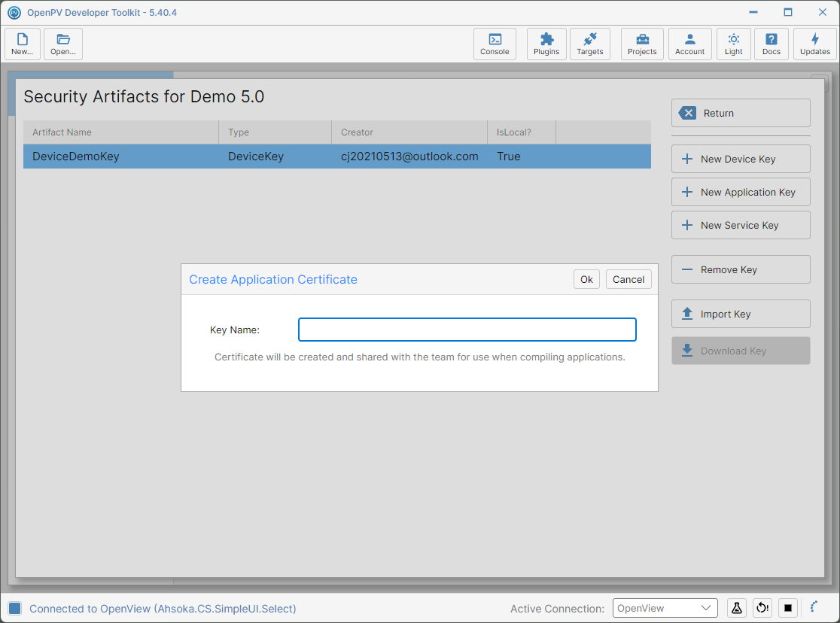The image size is (840, 623).
Task: Sort by the Creator column header
Action: (409, 132)
